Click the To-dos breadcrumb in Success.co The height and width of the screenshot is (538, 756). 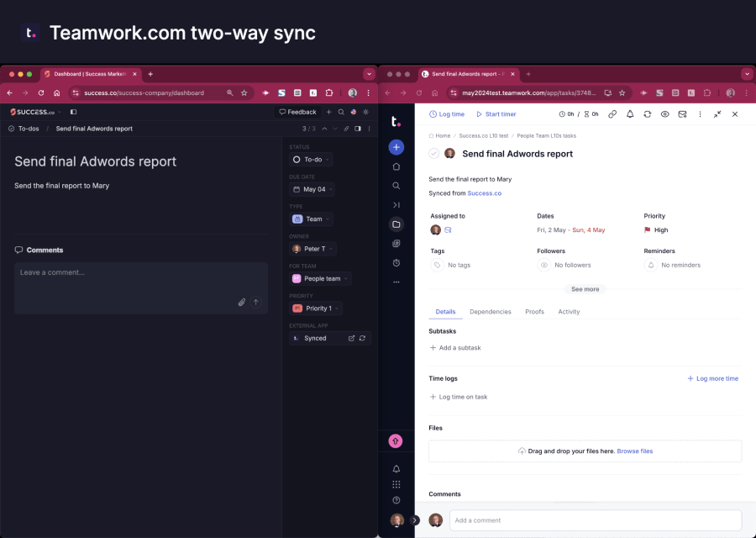coord(29,129)
